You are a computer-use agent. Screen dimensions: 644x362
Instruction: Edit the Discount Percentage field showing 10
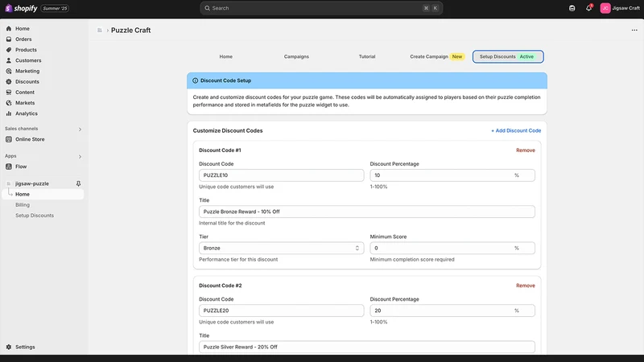pos(452,175)
